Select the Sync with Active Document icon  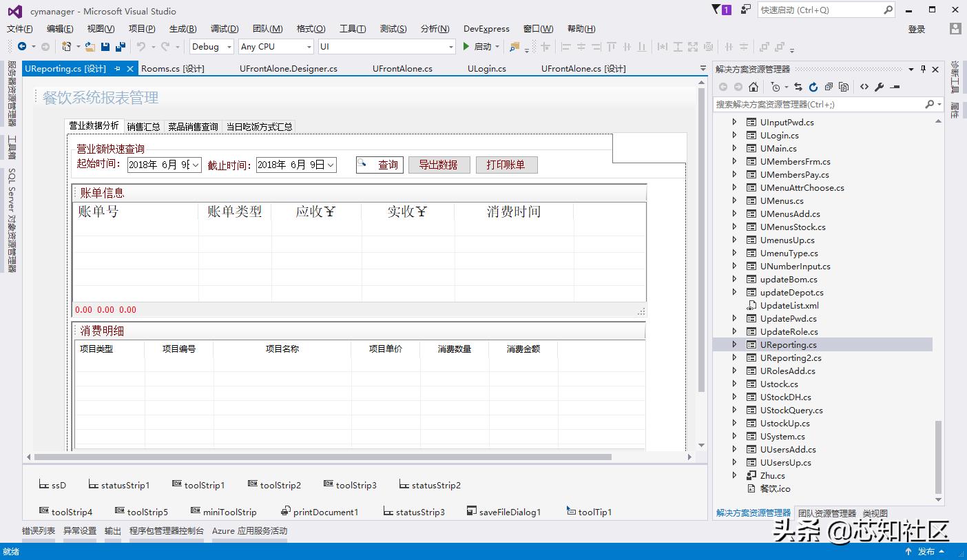(x=799, y=86)
